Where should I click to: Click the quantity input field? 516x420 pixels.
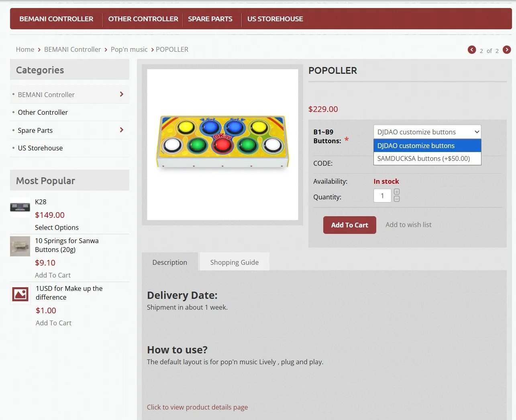[382, 196]
